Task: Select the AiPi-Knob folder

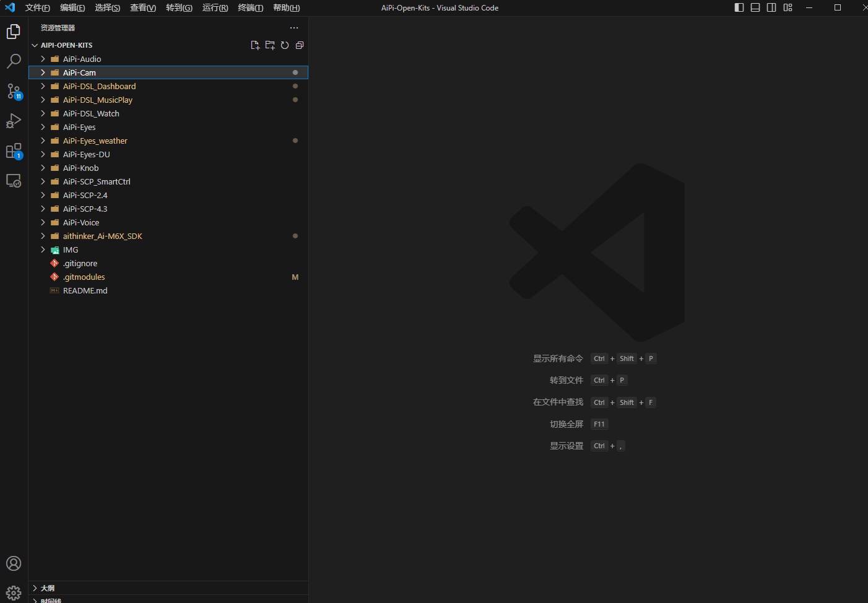Action: pos(168,168)
